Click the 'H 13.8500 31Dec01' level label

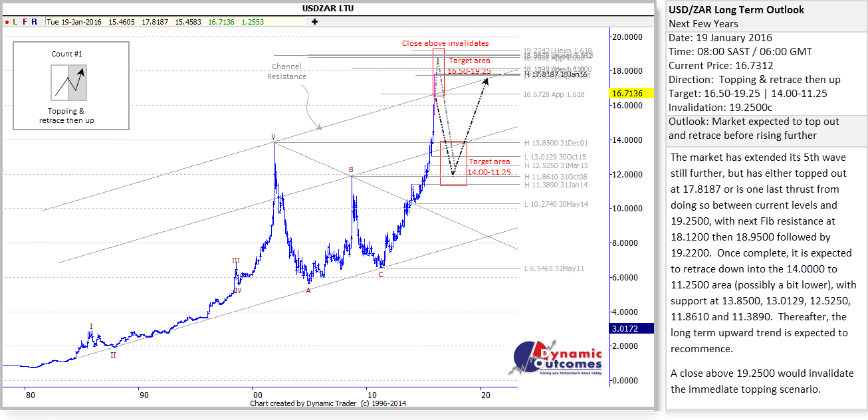pyautogui.click(x=556, y=142)
